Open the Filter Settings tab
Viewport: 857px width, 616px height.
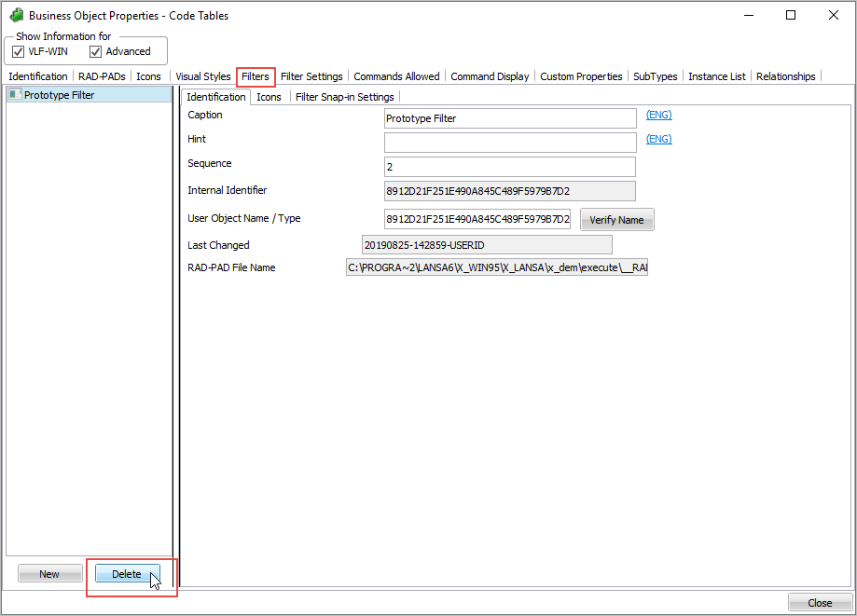tap(311, 76)
